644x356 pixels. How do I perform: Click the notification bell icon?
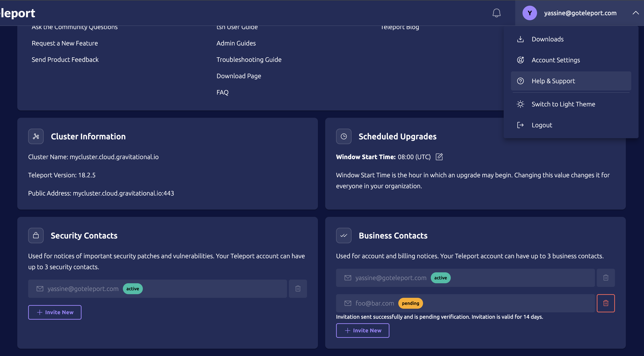tap(496, 13)
